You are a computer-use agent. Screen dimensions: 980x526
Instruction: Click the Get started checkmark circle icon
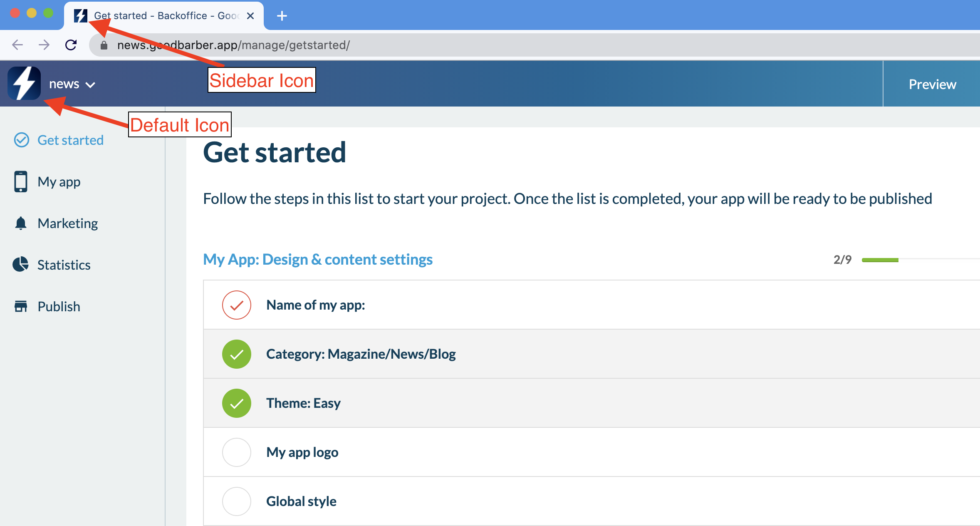click(x=21, y=140)
